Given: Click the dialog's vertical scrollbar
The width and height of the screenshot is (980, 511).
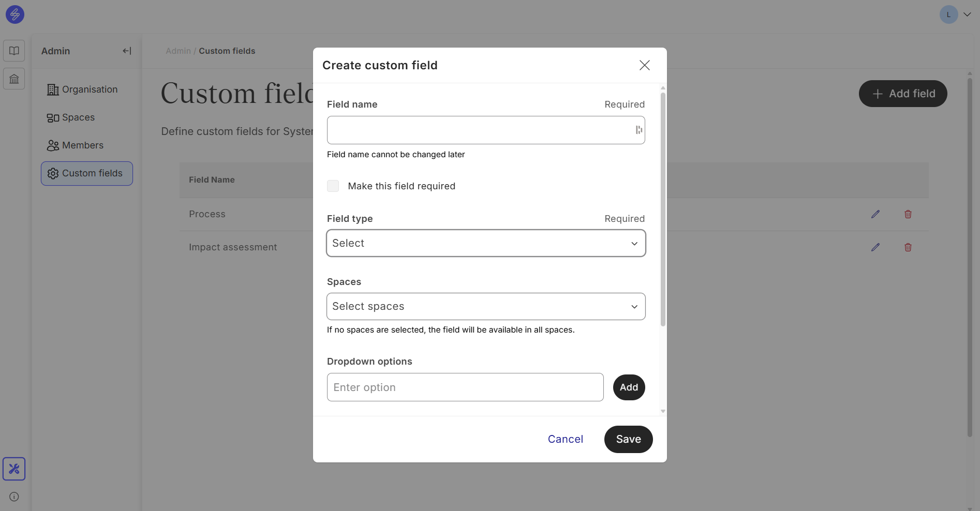Looking at the screenshot, I should click(x=663, y=207).
